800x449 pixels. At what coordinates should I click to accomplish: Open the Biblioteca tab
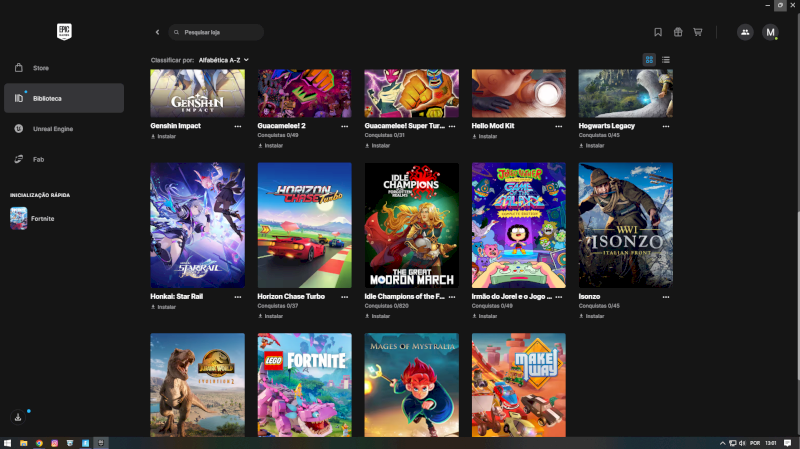pos(64,98)
